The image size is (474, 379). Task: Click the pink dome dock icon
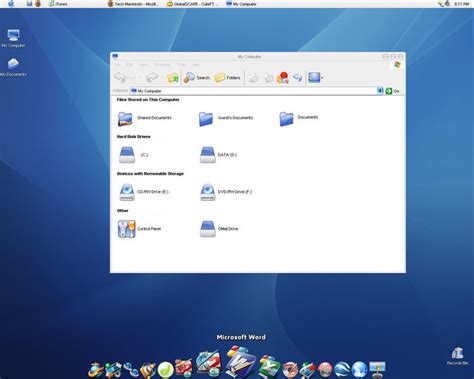[x=325, y=369]
